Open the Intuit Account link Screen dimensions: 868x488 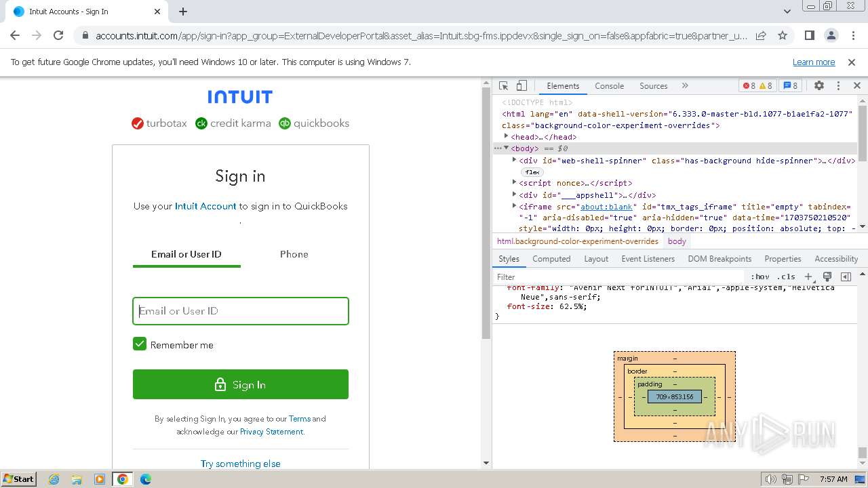click(205, 206)
